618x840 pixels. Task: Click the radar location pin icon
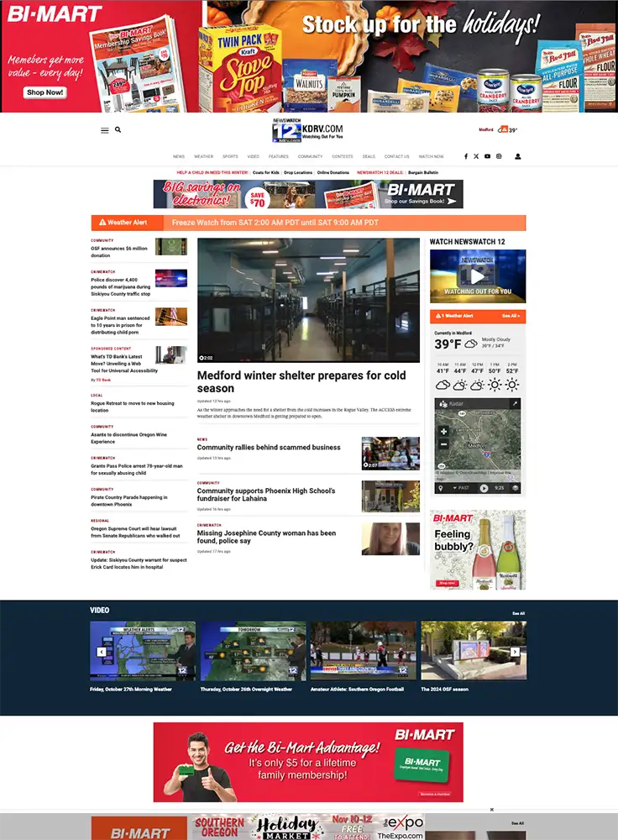(441, 488)
